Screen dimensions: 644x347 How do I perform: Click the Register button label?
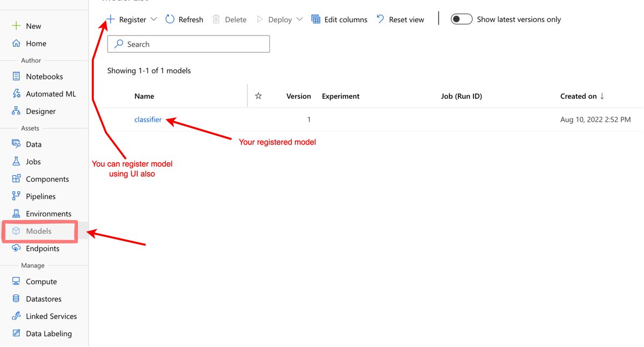pyautogui.click(x=133, y=19)
